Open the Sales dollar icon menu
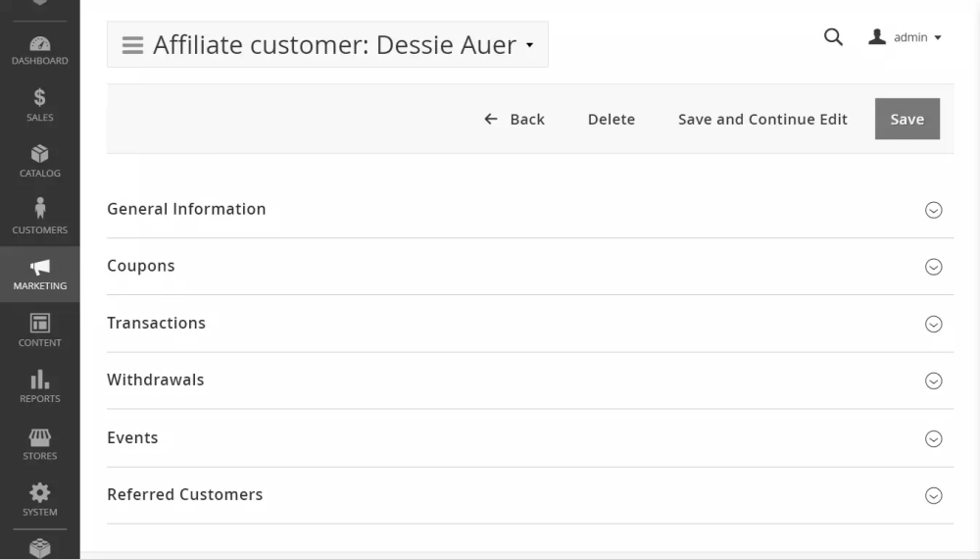The height and width of the screenshot is (559, 980). (39, 98)
